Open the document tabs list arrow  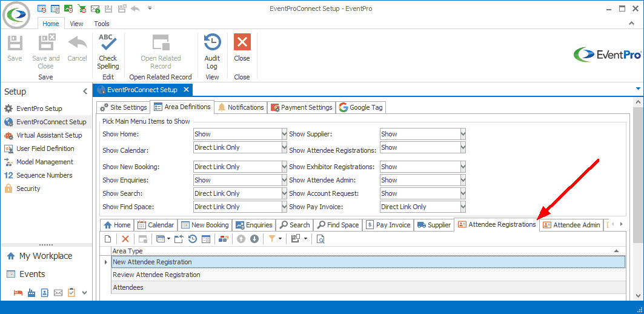(638, 89)
